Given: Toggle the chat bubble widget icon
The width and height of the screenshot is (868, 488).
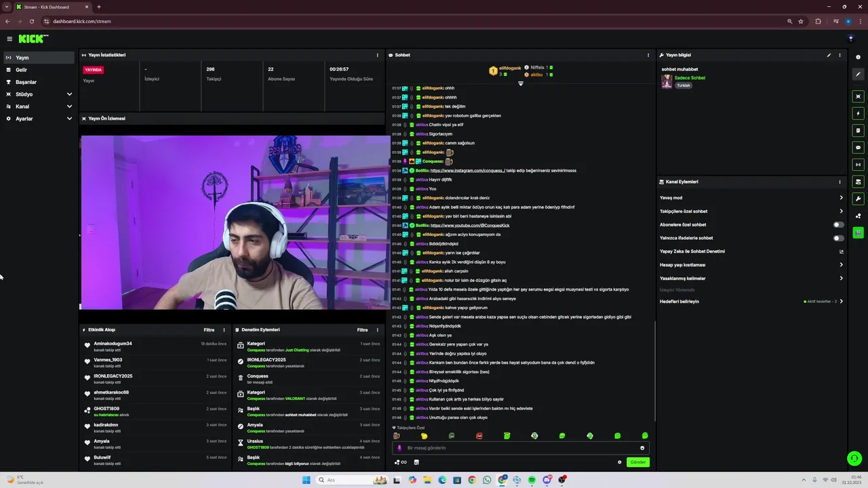Looking at the screenshot, I should (859, 147).
